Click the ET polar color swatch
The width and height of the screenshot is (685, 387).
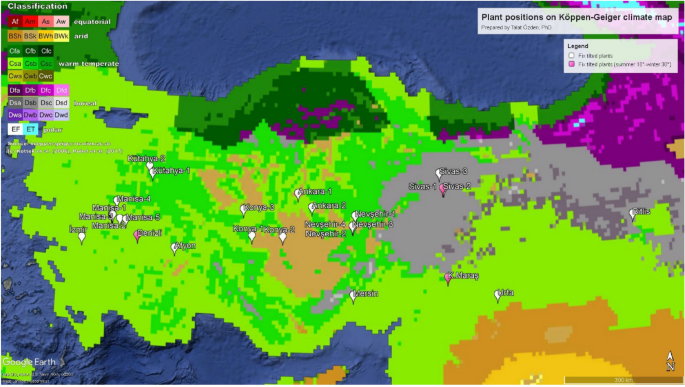coord(31,129)
